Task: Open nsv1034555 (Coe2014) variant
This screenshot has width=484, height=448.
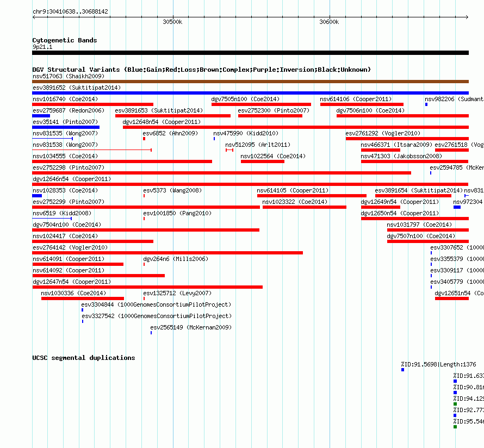Action: pyautogui.click(x=65, y=156)
